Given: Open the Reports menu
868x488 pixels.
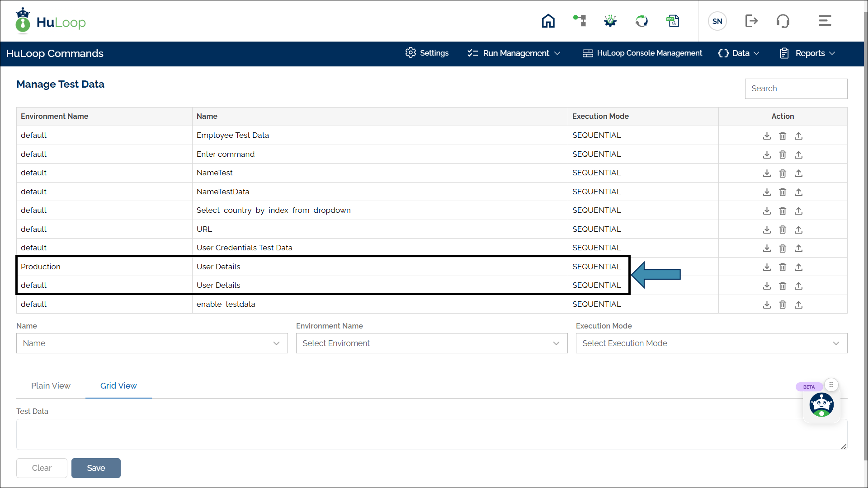Looking at the screenshot, I should 808,53.
